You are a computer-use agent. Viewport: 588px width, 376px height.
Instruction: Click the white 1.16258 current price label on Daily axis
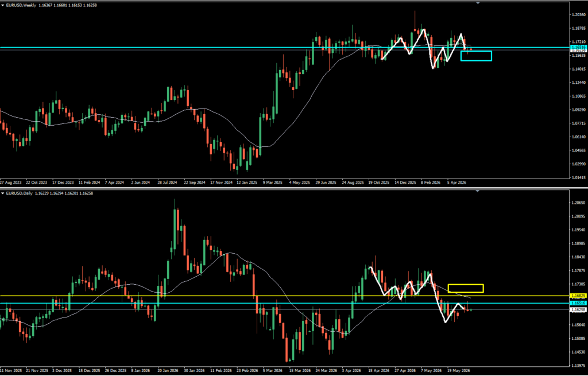click(x=578, y=309)
